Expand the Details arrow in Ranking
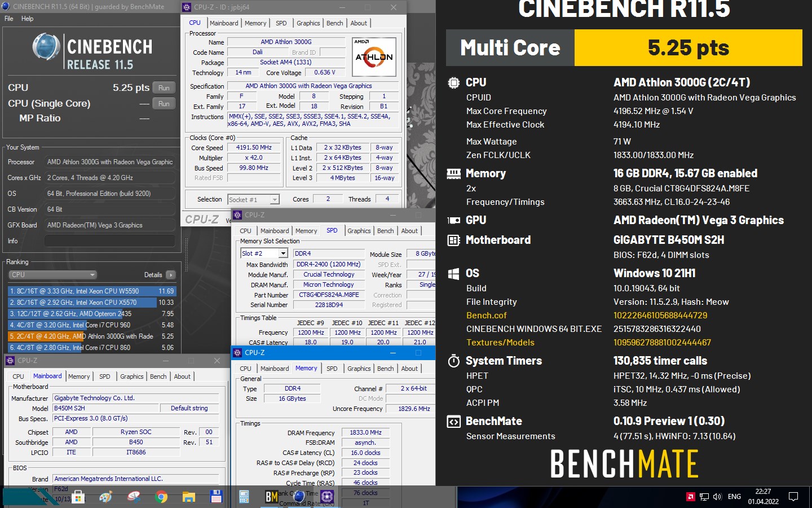The width and height of the screenshot is (812, 508). pos(171,275)
